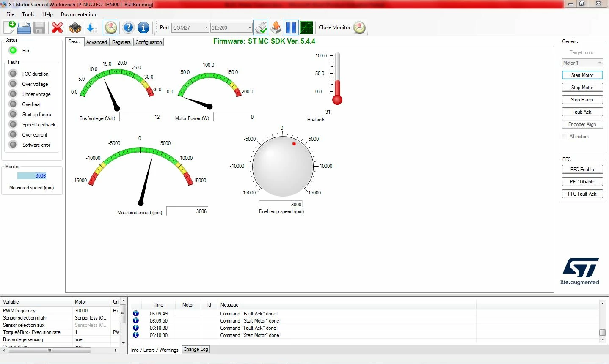609x364 pixels.
Task: Open the File menu
Action: tap(10, 14)
